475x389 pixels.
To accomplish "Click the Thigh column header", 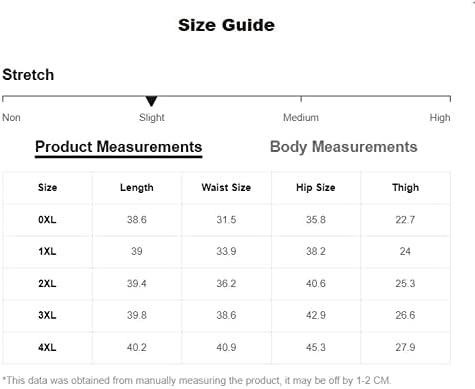I will click(x=405, y=188).
